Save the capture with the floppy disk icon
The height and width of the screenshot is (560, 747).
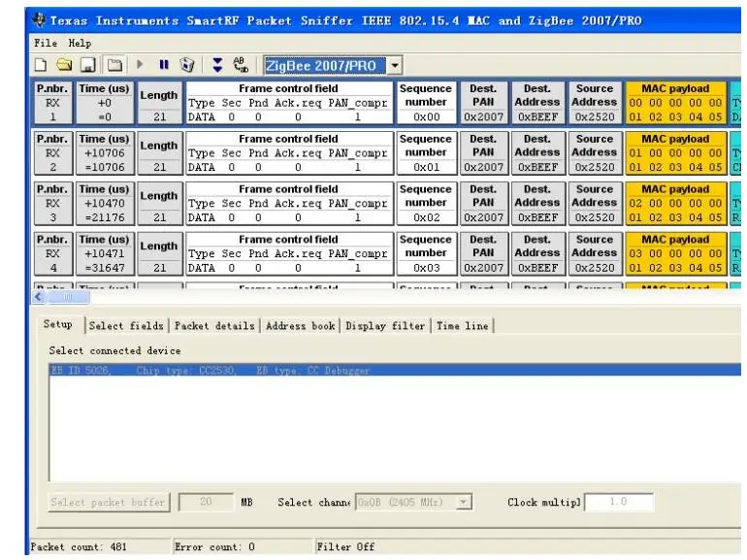pos(88,64)
